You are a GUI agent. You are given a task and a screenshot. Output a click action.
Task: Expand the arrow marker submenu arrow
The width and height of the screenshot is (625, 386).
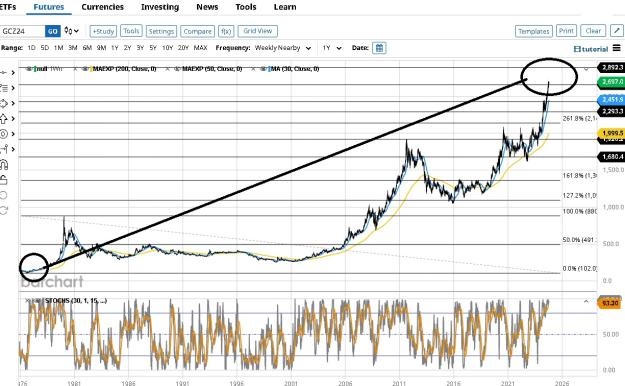pos(13,118)
